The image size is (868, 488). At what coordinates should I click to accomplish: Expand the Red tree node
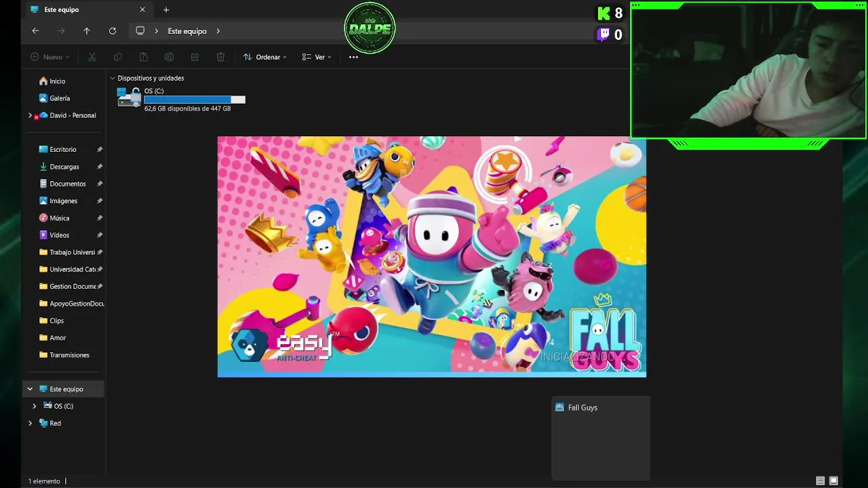click(30, 423)
